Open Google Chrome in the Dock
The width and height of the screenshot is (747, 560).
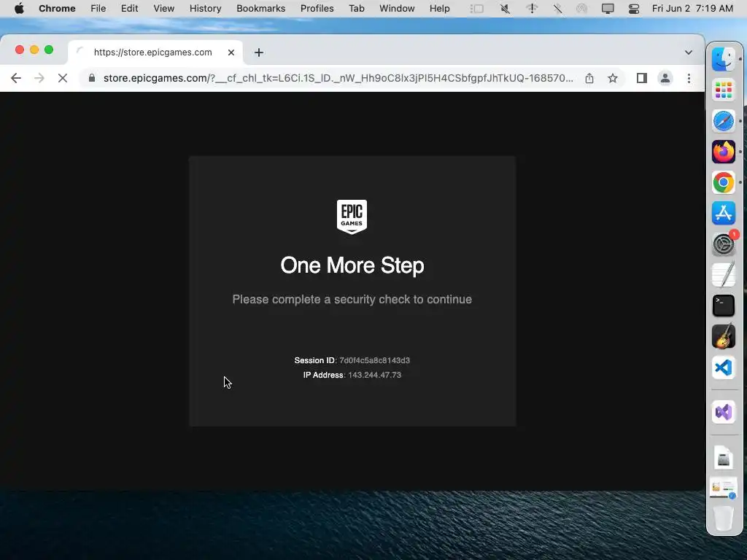point(724,182)
